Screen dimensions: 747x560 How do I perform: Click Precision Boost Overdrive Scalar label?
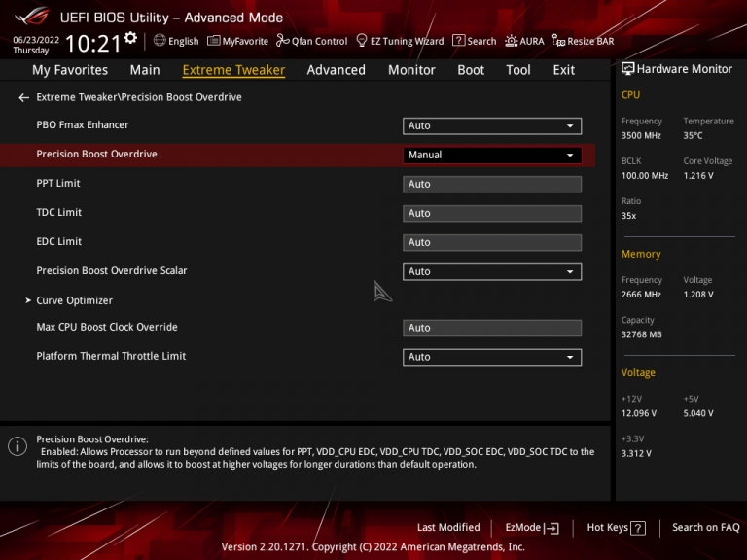click(x=112, y=270)
